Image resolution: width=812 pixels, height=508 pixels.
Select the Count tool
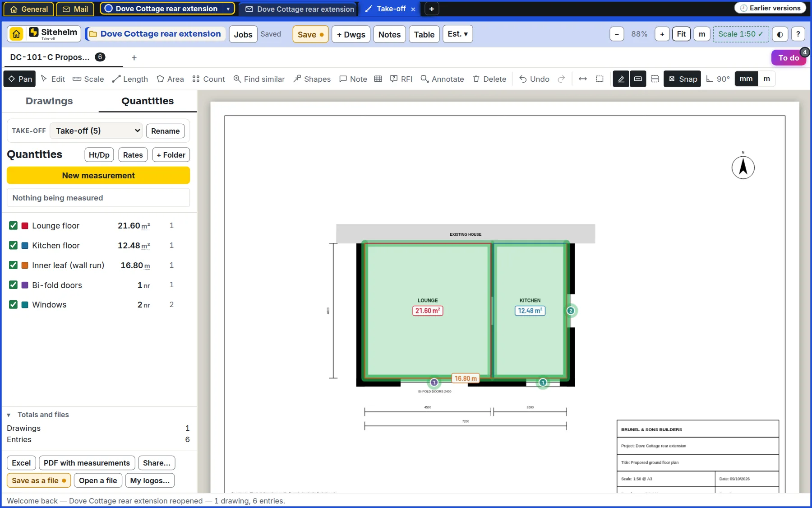(x=208, y=79)
